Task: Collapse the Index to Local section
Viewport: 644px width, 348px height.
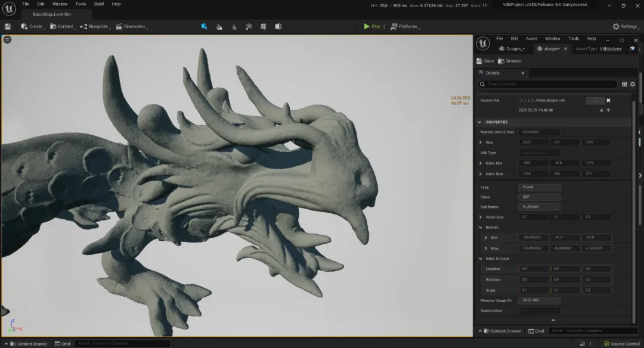Action: (x=481, y=259)
